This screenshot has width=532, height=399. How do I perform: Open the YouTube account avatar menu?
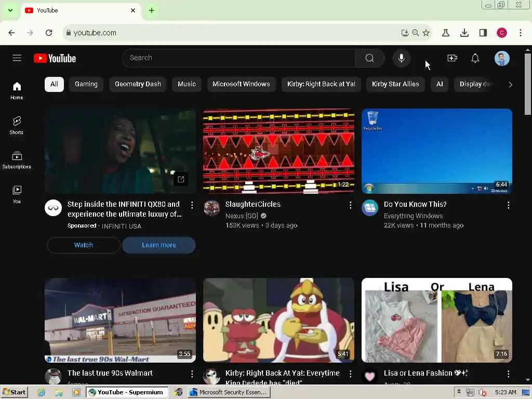[502, 58]
